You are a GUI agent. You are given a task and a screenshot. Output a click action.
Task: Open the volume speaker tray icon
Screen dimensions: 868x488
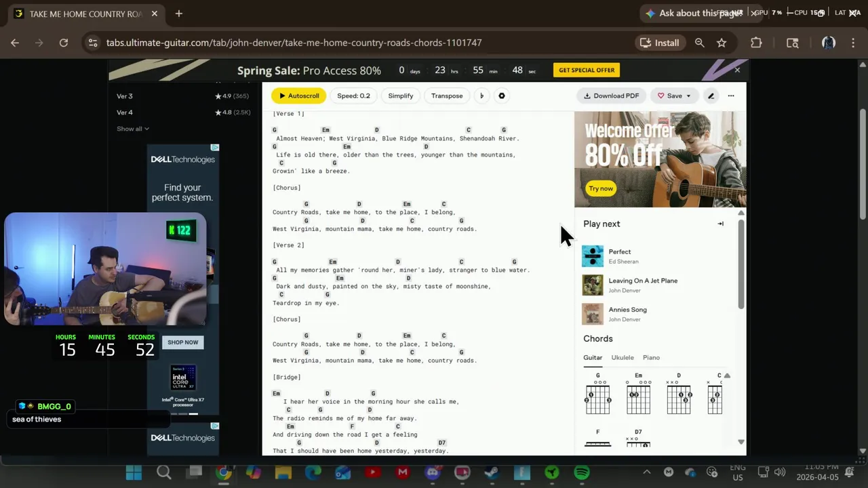pos(780,472)
